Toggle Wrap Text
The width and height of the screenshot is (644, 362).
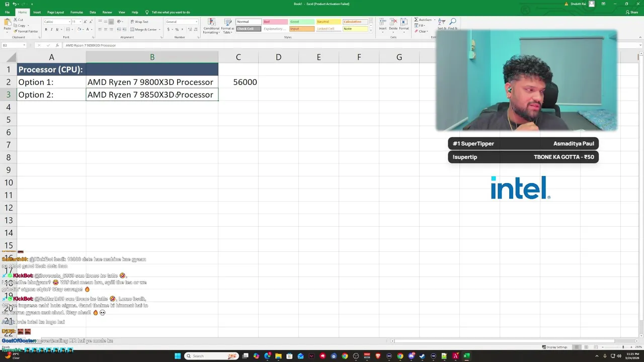tap(139, 22)
